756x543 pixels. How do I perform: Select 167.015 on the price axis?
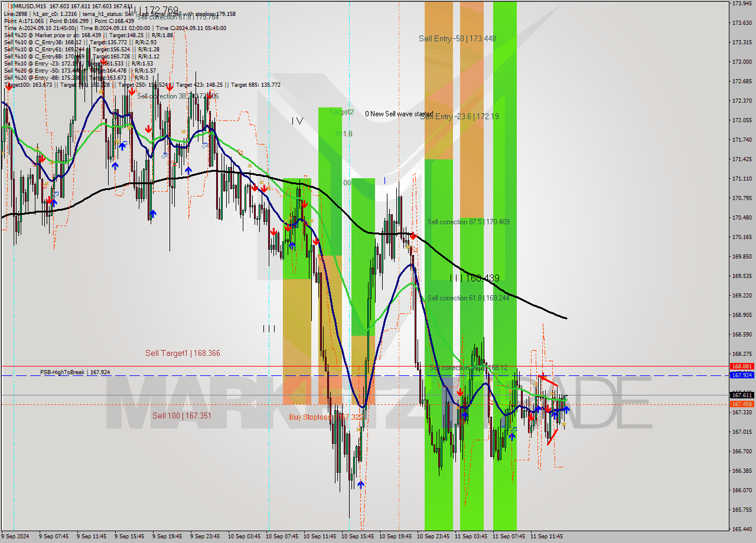[741, 432]
